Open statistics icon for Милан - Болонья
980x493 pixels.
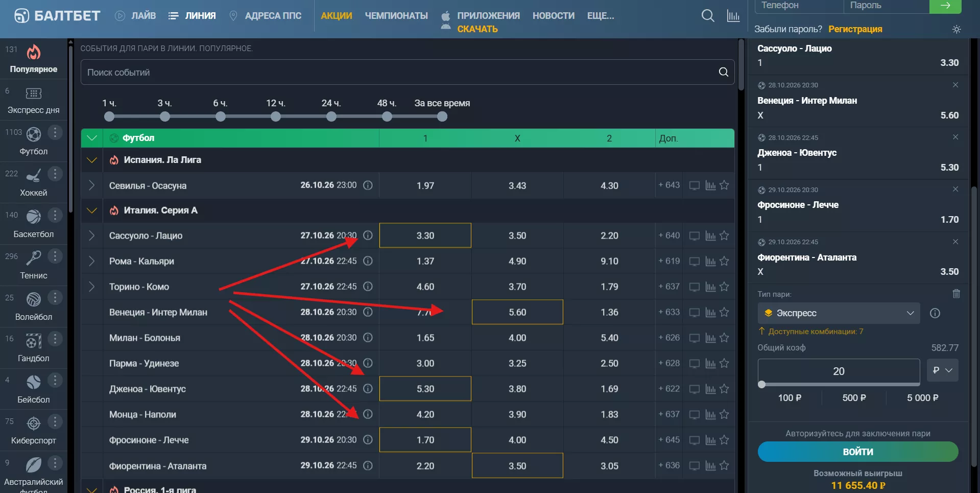pos(710,338)
